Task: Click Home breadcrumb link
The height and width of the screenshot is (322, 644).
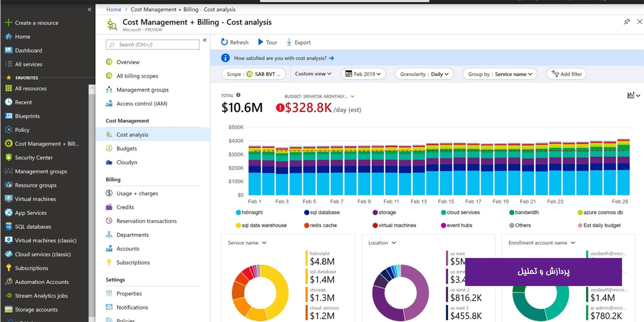Action: pos(114,9)
